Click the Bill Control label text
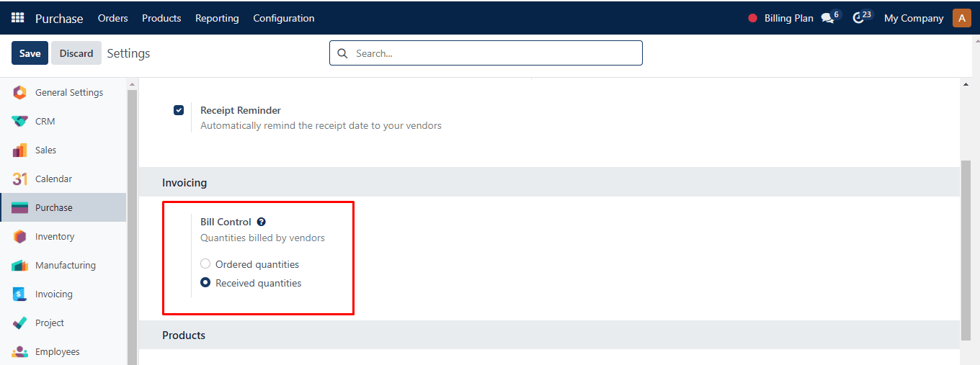The width and height of the screenshot is (980, 365). [226, 222]
